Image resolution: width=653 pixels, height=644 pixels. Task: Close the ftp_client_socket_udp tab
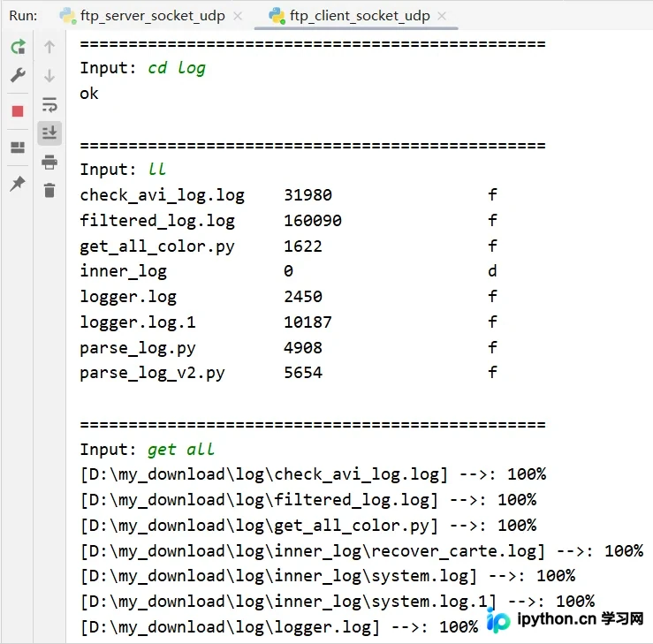pyautogui.click(x=442, y=16)
